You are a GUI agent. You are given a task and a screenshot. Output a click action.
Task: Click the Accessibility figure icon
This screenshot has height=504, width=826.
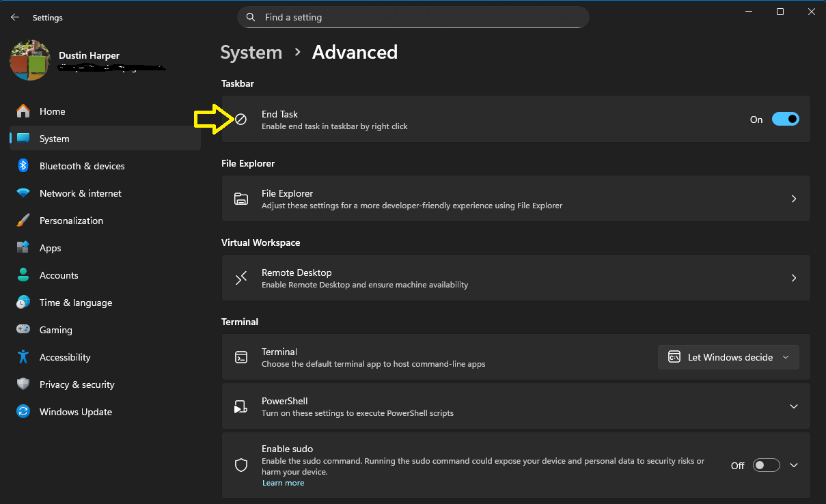[23, 357]
